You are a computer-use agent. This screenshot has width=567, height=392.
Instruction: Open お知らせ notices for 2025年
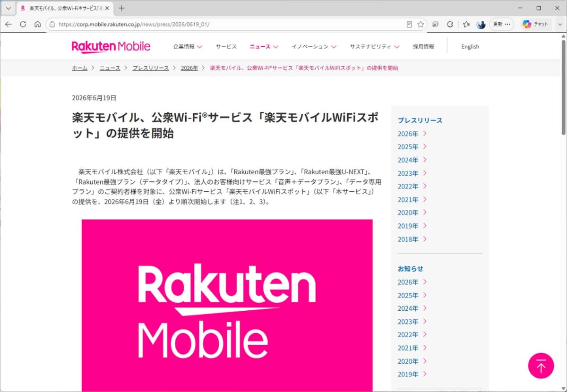click(412, 295)
